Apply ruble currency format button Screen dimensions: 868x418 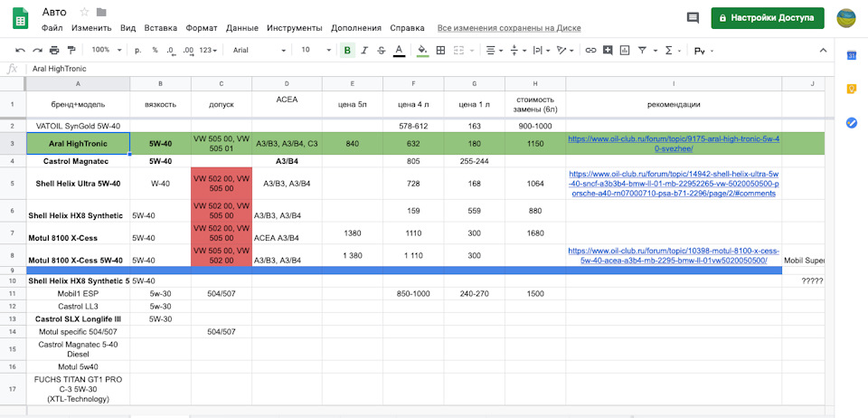(x=137, y=51)
